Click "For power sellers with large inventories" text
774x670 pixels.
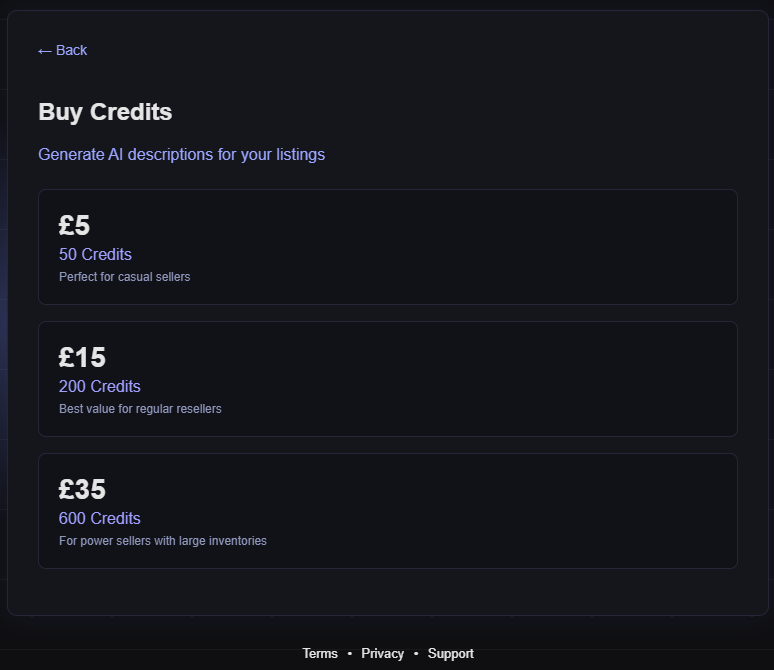pos(163,541)
